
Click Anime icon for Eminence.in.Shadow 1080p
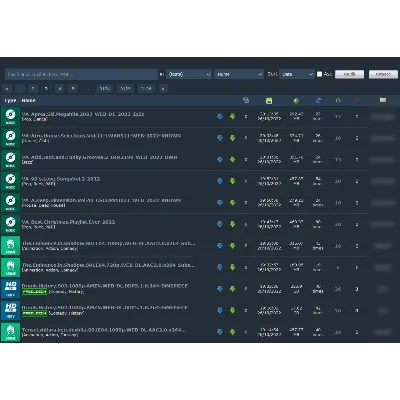10,246
